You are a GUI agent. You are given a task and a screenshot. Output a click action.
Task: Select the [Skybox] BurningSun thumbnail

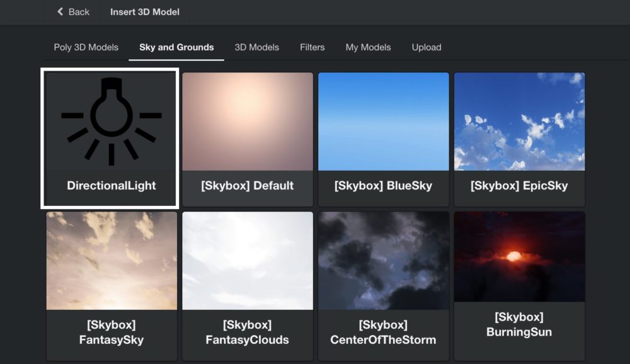[520, 257]
